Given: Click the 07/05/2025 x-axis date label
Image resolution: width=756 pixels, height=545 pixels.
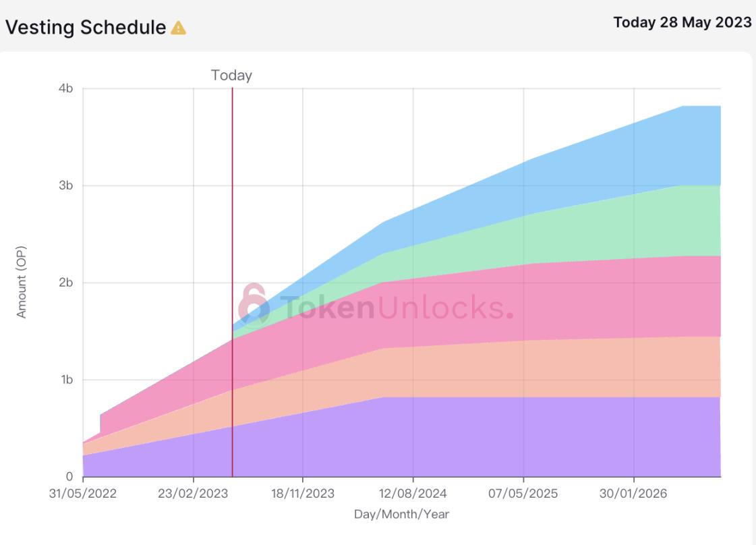Looking at the screenshot, I should [x=523, y=494].
